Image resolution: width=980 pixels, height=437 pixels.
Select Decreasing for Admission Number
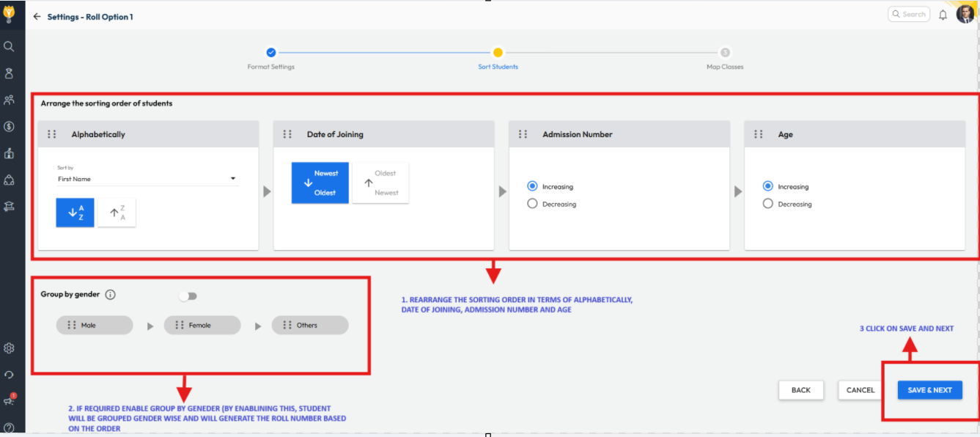click(x=533, y=204)
